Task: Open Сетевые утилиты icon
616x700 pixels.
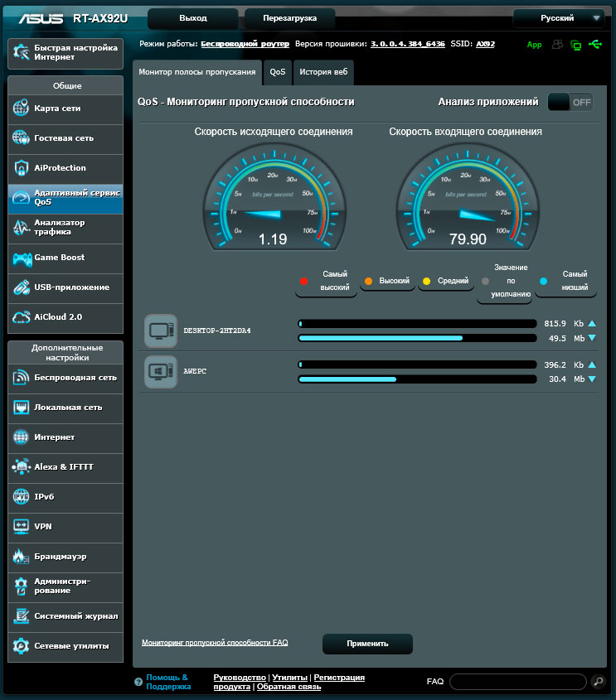Action: click(x=21, y=646)
